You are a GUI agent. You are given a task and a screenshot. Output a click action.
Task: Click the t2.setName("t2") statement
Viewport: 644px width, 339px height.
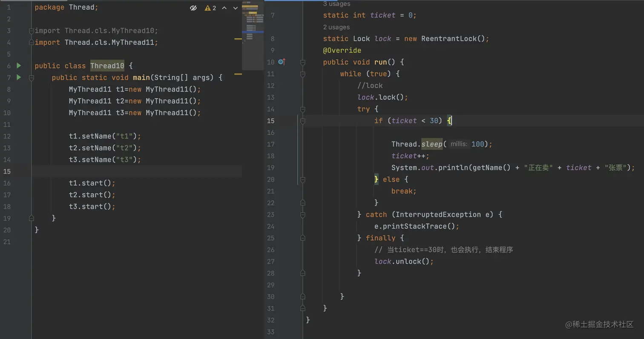click(x=105, y=148)
